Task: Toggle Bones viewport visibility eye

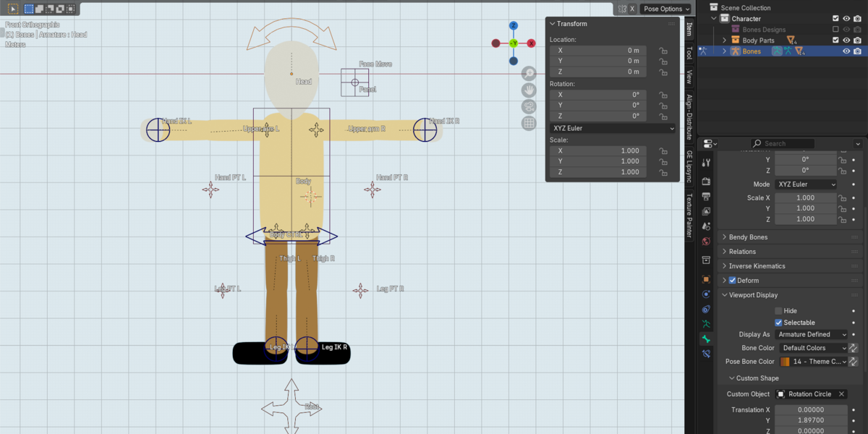Action: [846, 51]
